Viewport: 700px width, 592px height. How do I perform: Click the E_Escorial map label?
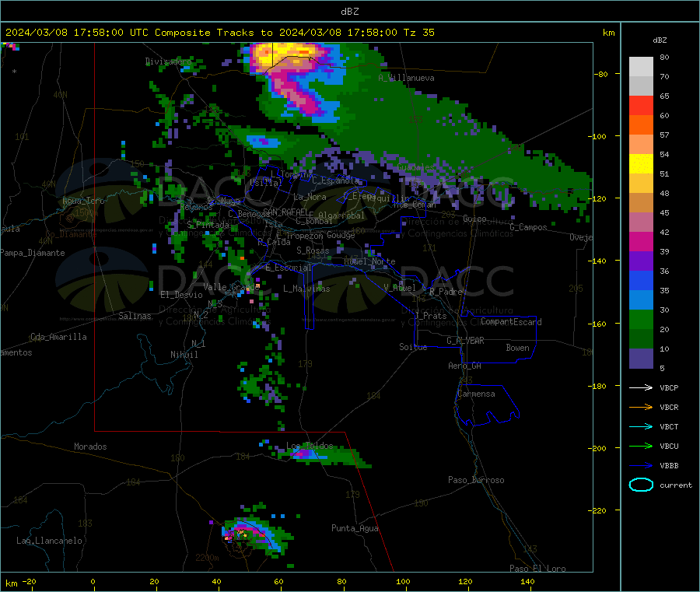coord(289,268)
